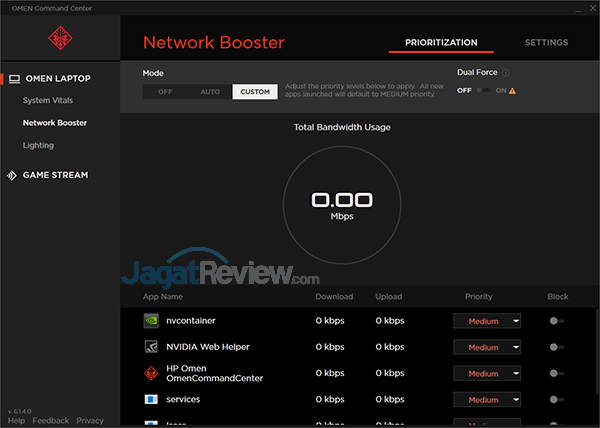
Task: Click the services app icon
Action: (x=151, y=399)
